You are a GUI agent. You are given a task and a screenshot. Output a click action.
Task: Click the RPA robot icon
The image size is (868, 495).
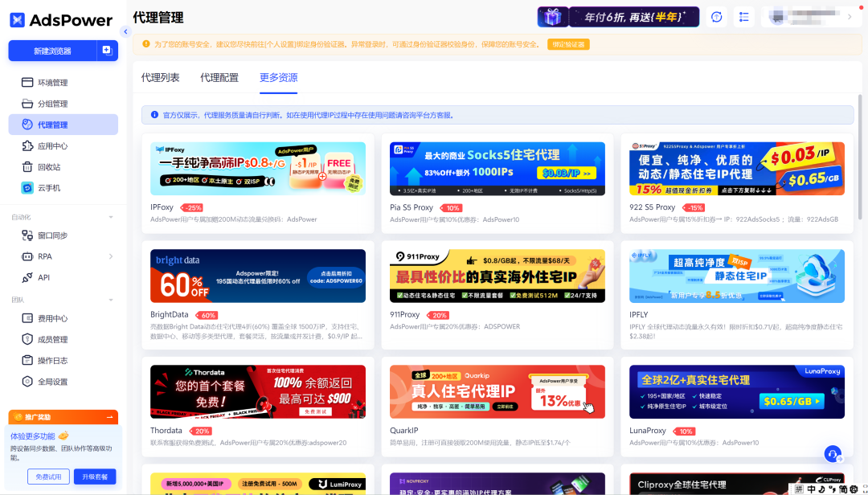click(x=27, y=256)
